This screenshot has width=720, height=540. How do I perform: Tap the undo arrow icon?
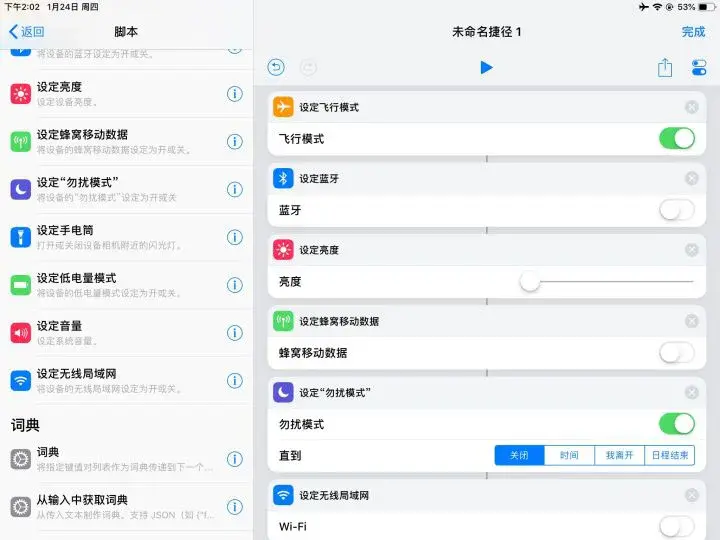tap(276, 68)
